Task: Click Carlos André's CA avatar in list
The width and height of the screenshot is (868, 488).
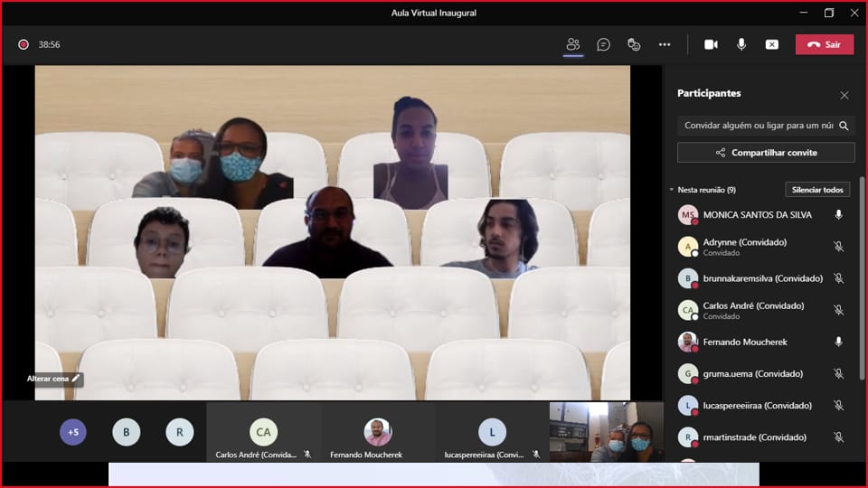Action: click(687, 310)
